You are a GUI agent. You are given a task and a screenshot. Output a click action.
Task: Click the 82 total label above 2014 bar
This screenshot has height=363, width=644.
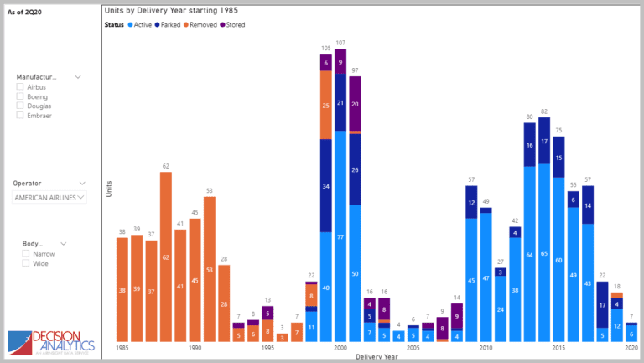[x=544, y=111]
